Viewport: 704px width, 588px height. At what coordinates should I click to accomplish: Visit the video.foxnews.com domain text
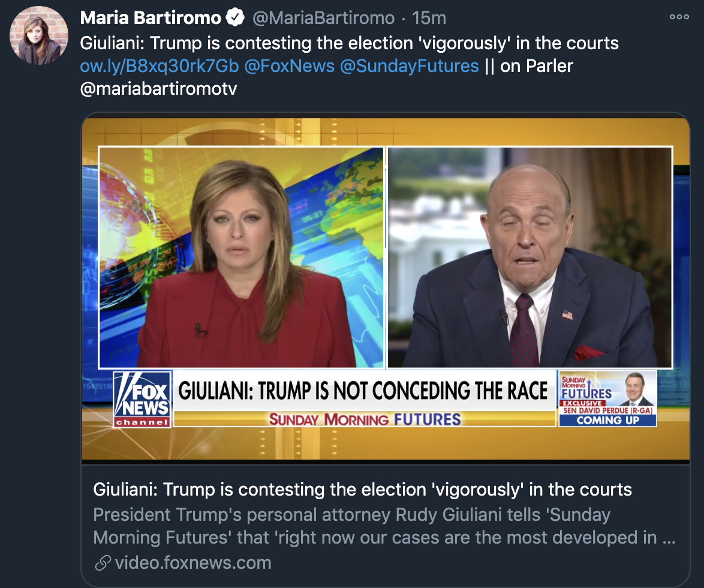(x=193, y=562)
